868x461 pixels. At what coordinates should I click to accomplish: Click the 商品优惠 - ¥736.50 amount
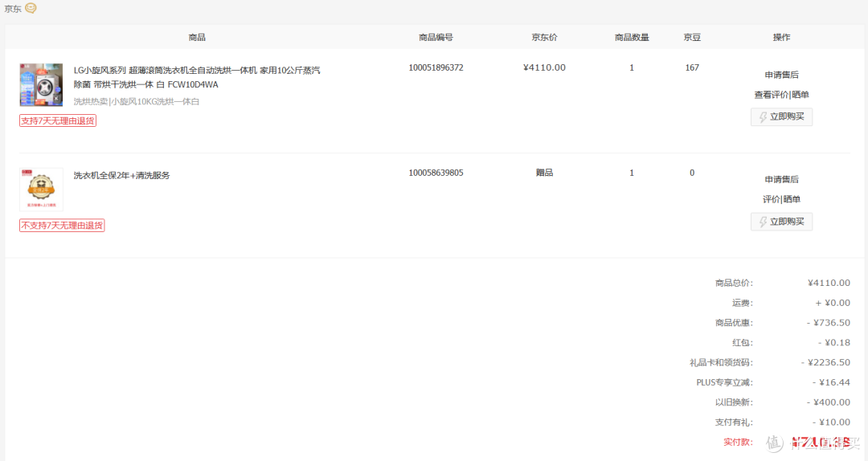tap(828, 323)
